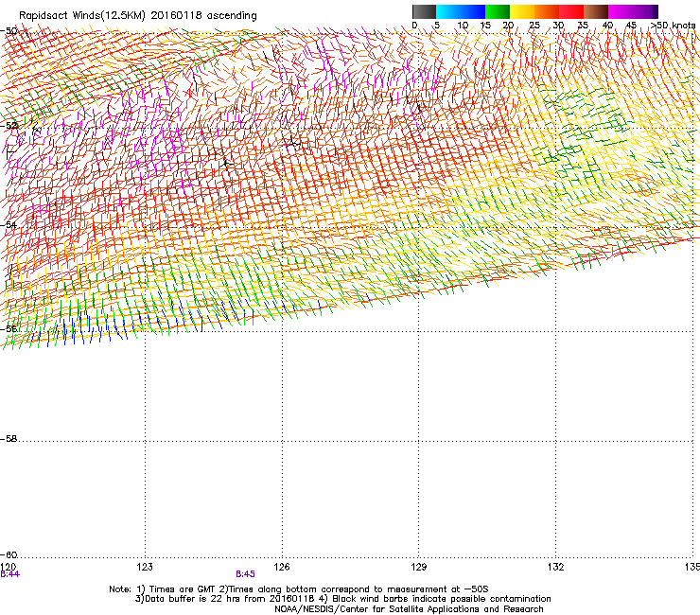Click the cyan-blue 5–15 knots legend segment
Image resolution: width=700 pixels, height=615 pixels.
461,12
